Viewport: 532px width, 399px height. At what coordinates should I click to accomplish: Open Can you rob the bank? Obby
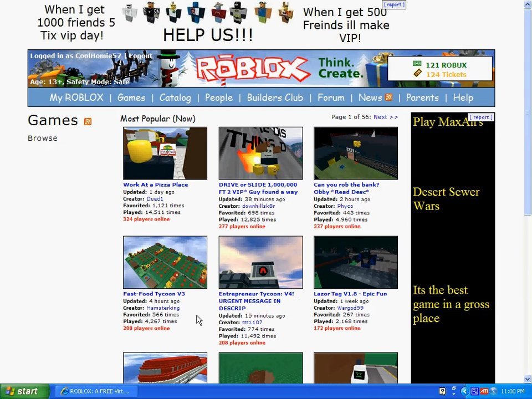pyautogui.click(x=346, y=188)
